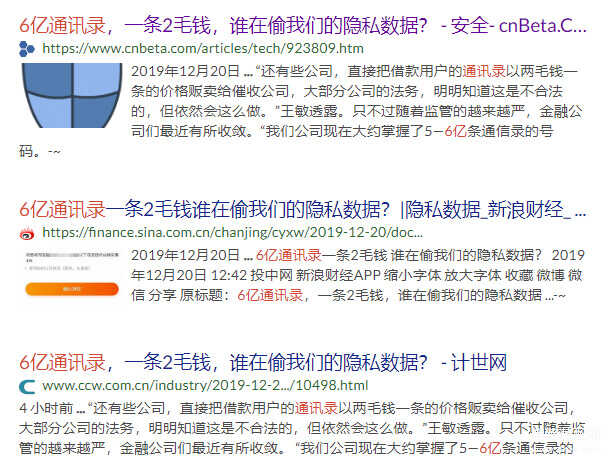Click the first red 6亿通讯录 highlight in the Sina snippet
Image resolution: width=611 pixels, height=463 pixels.
tap(288, 255)
